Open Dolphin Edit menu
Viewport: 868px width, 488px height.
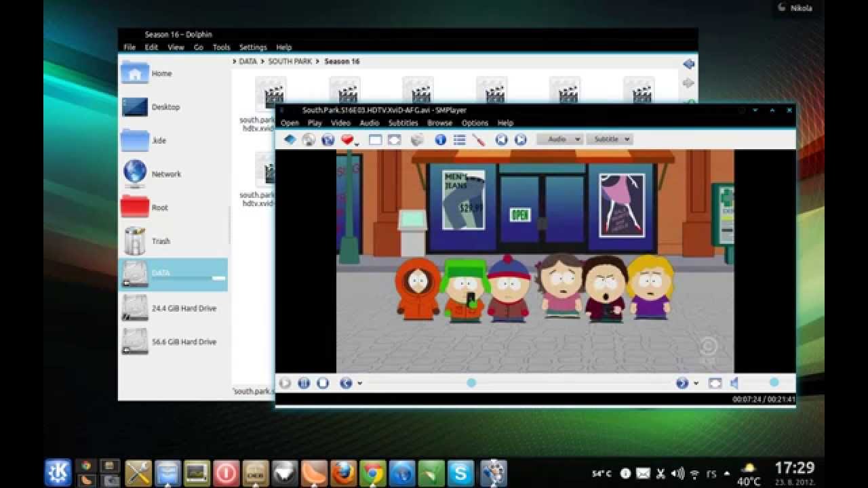(x=151, y=47)
